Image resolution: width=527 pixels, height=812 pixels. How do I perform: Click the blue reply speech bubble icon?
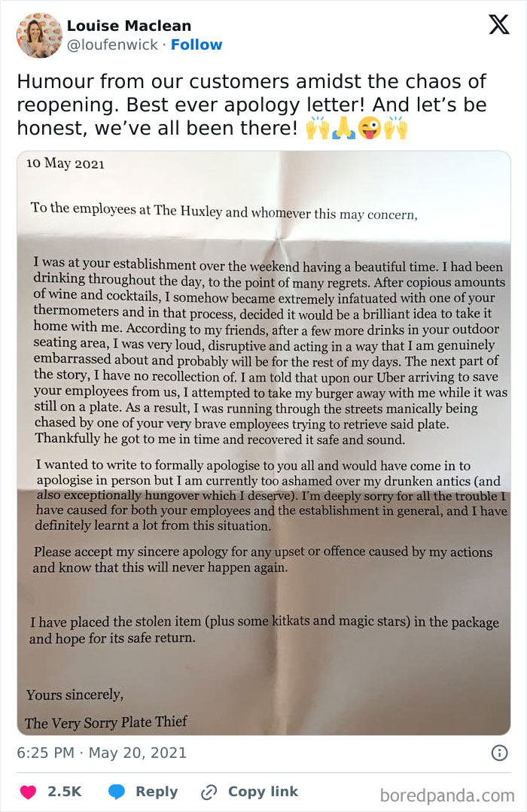117,792
